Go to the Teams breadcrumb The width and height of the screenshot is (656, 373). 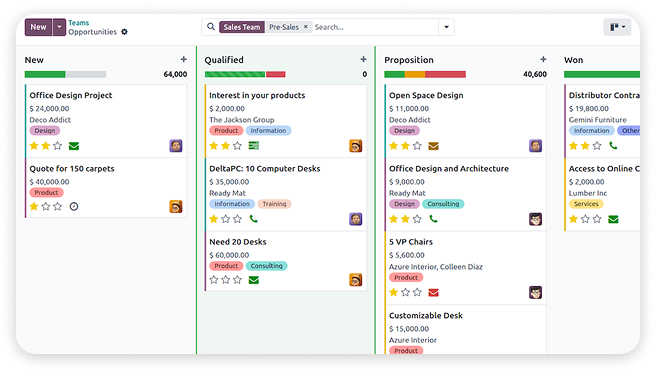click(x=79, y=23)
